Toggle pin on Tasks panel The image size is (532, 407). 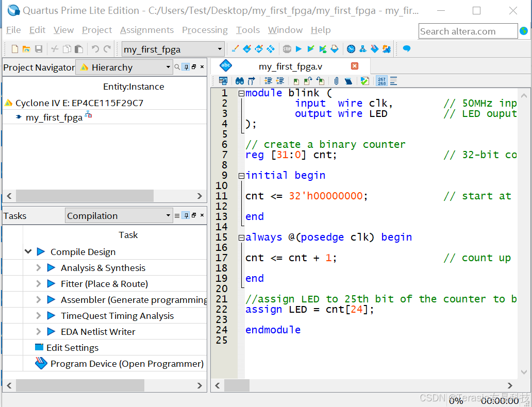(x=186, y=215)
